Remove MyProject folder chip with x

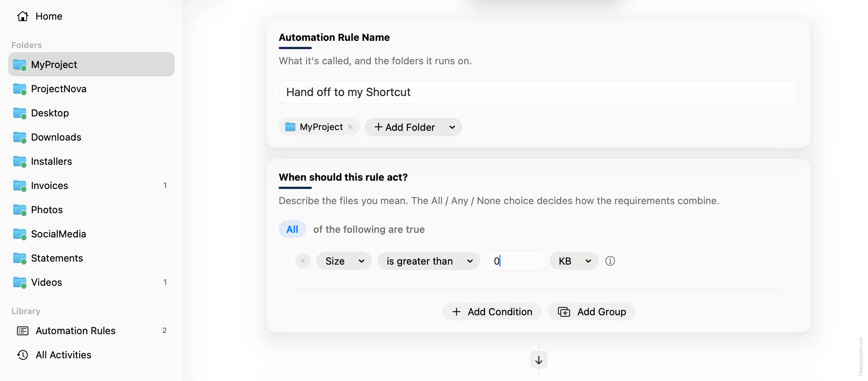350,127
